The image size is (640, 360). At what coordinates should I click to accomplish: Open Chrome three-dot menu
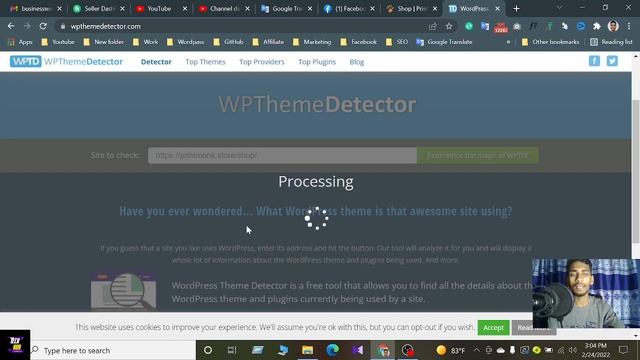point(629,26)
